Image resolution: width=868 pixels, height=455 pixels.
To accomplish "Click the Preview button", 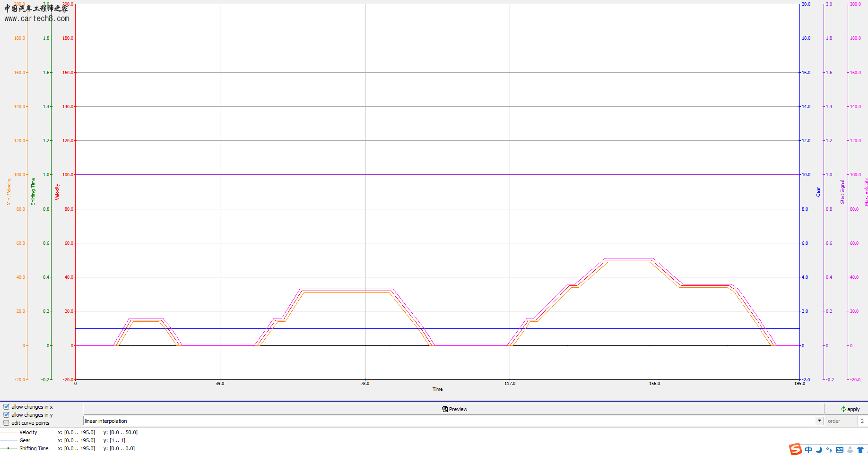I will click(454, 409).
